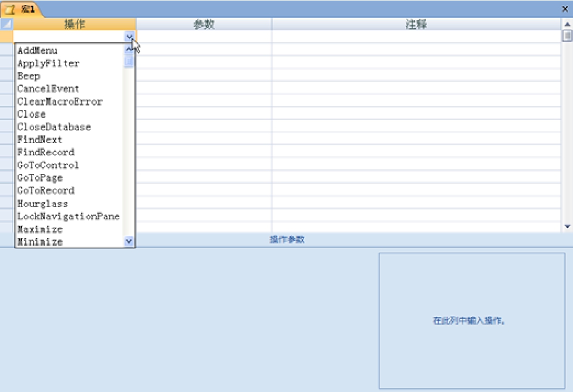Click the main grid scroll-down arrow
Viewport: 573px width, 392px height.
click(x=567, y=226)
